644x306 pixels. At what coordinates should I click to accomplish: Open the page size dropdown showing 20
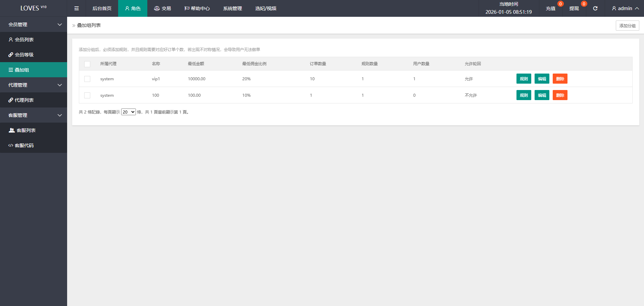128,112
